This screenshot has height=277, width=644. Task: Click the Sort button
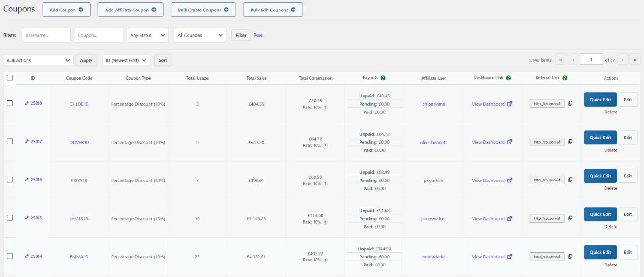pyautogui.click(x=163, y=60)
